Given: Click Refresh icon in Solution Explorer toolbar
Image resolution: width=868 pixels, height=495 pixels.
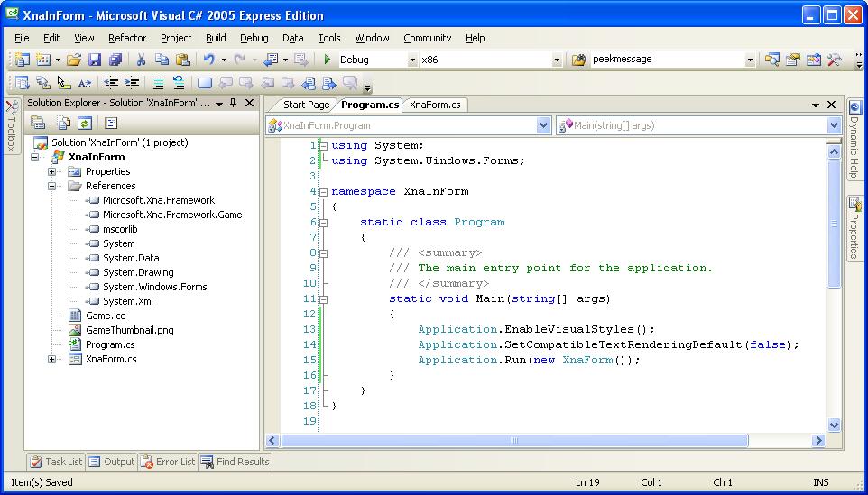Looking at the screenshot, I should [84, 123].
